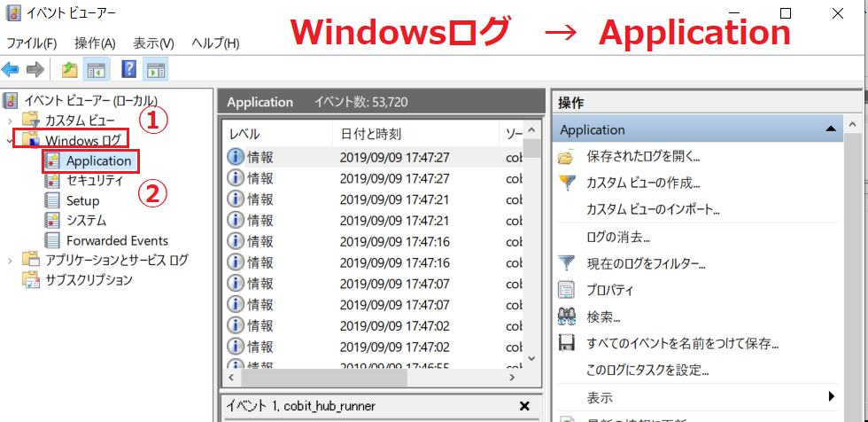The image size is (868, 422).
Task: Select first event dated 17:47:07
Action: click(x=374, y=284)
